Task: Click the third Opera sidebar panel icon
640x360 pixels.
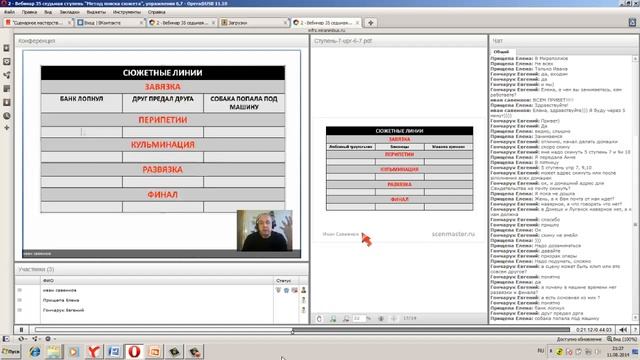Action: tap(7, 75)
